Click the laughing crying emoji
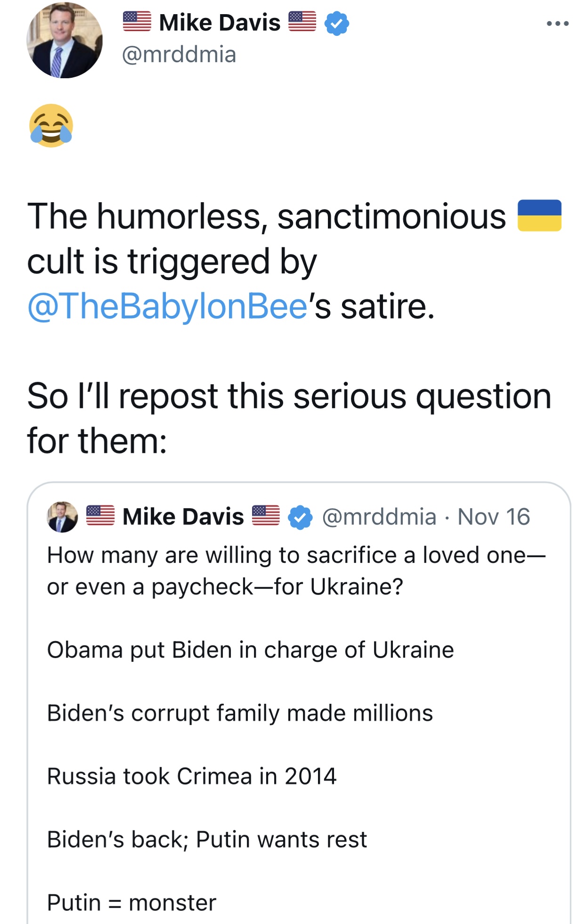 coord(51,125)
